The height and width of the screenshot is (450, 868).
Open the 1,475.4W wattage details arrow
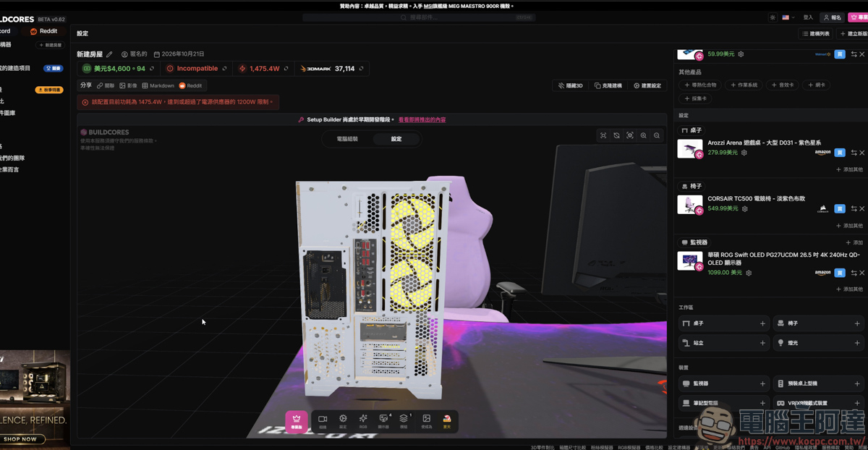coord(286,69)
